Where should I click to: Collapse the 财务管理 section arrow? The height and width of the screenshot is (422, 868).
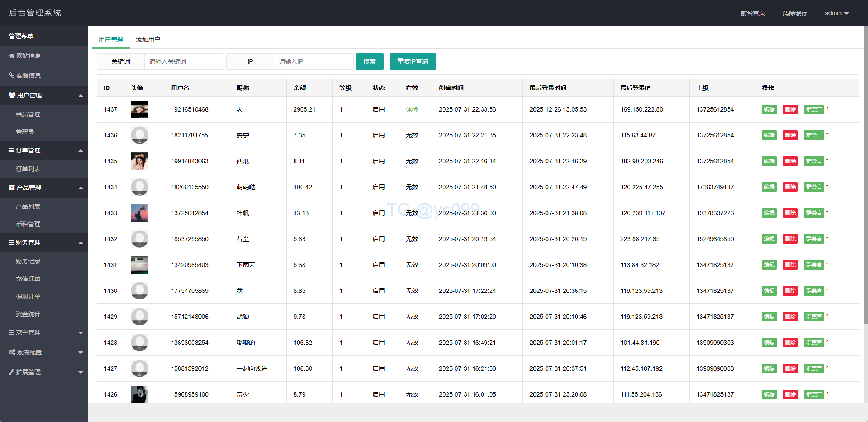coord(80,242)
